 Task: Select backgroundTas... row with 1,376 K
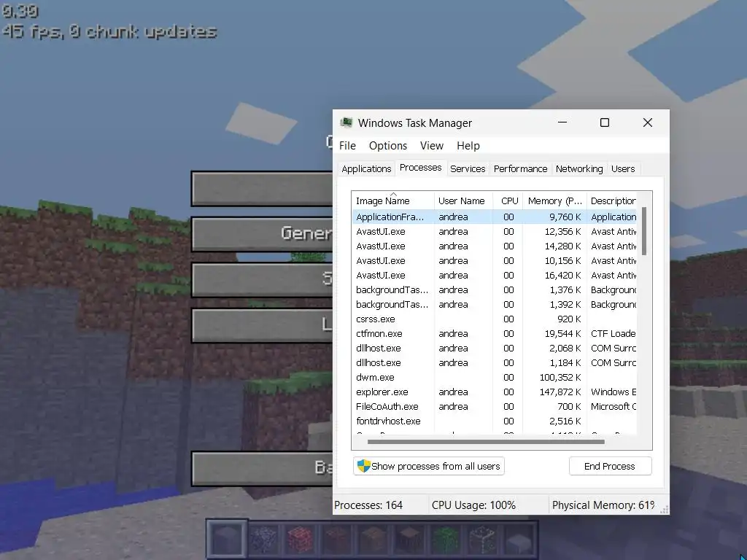click(x=495, y=290)
